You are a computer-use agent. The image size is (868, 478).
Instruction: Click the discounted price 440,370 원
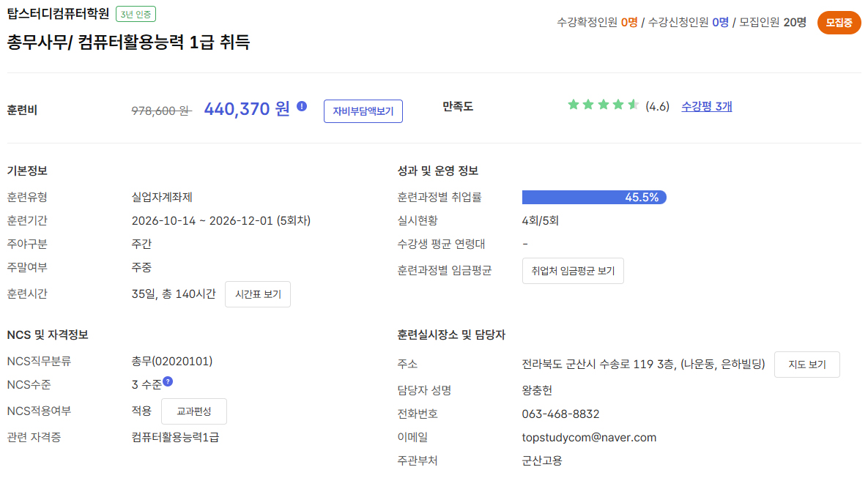pos(247,108)
